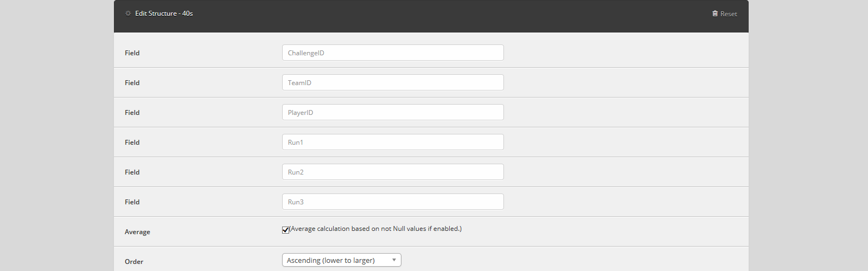Click the Field label beside ChallengeID
This screenshot has height=271, width=868.
(132, 53)
